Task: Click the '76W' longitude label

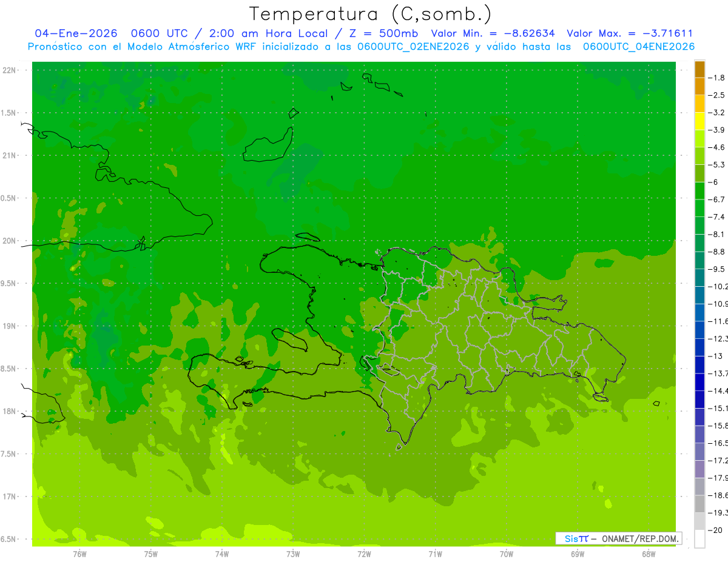Action: [x=79, y=554]
